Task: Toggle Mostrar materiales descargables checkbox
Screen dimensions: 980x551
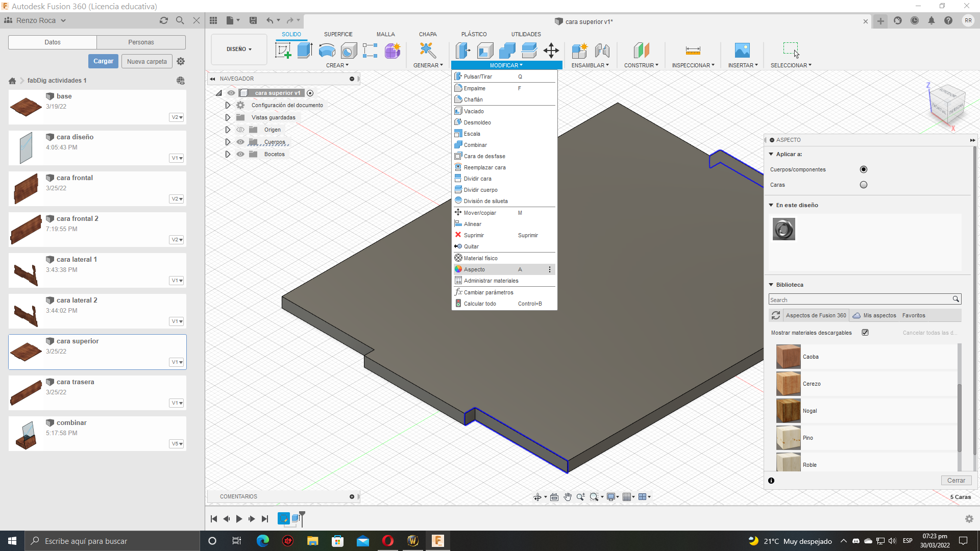Action: [865, 332]
